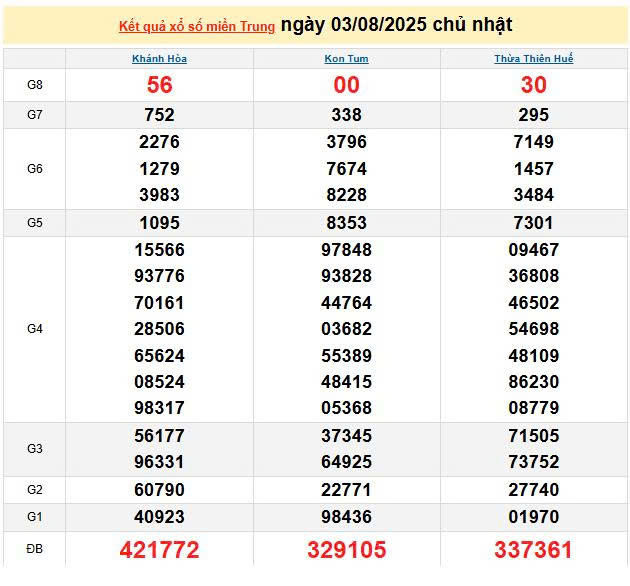
Task: Select G4 number 70161
Action: [160, 303]
